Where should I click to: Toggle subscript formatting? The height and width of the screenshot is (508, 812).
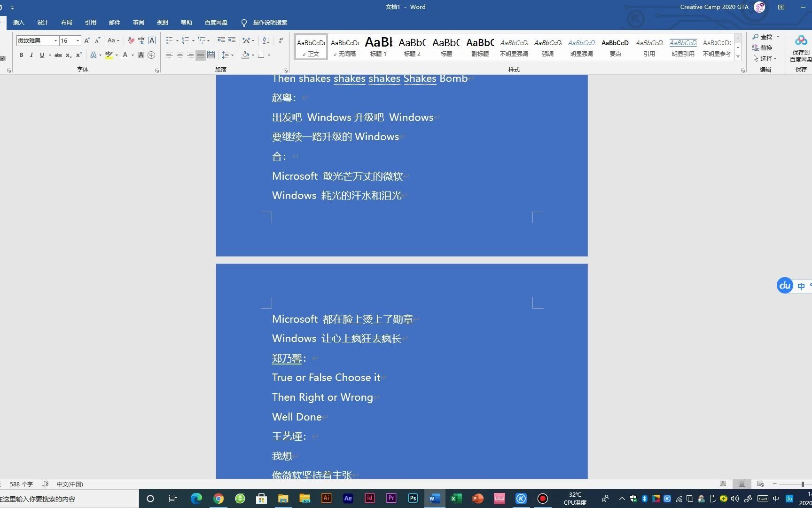[69, 55]
